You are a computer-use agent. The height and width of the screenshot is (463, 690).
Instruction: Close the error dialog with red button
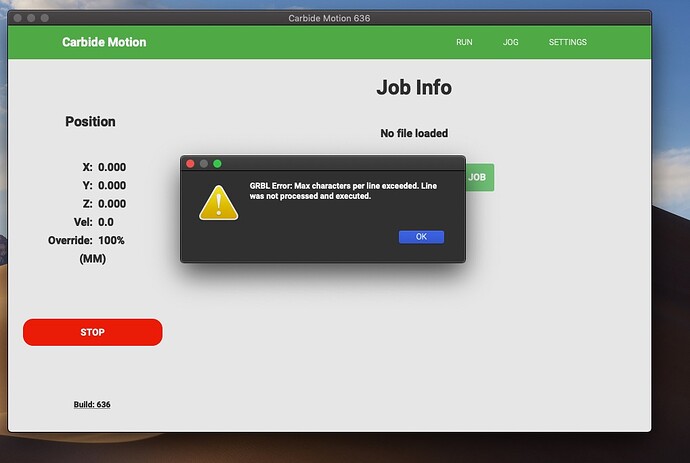(190, 164)
